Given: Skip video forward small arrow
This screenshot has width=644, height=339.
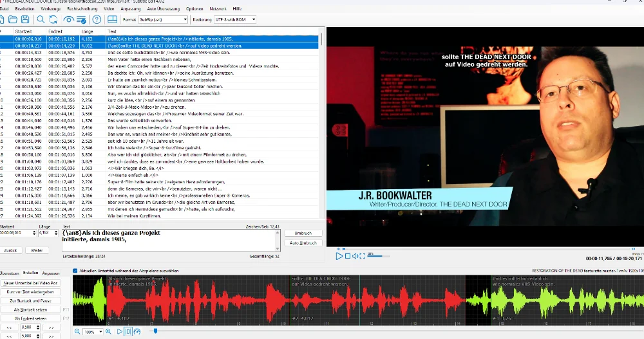Looking at the screenshot, I should coord(633,249).
